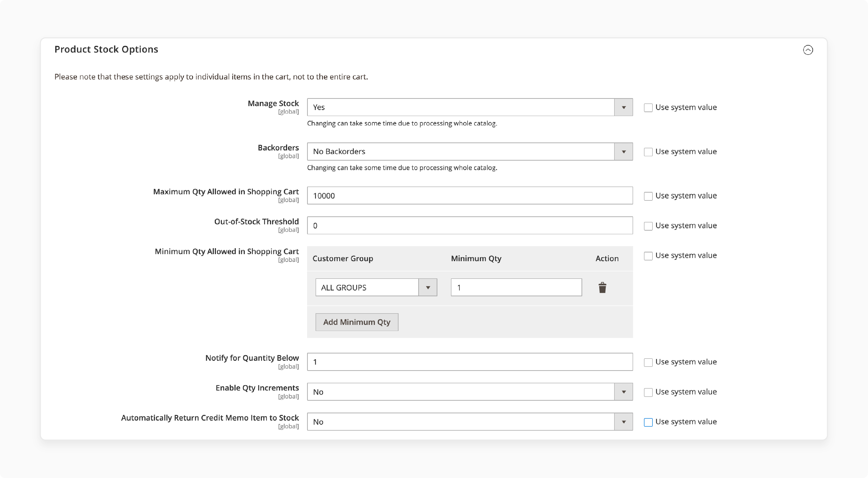The width and height of the screenshot is (868, 478).
Task: Click the Minimum Qty column header
Action: coord(476,259)
